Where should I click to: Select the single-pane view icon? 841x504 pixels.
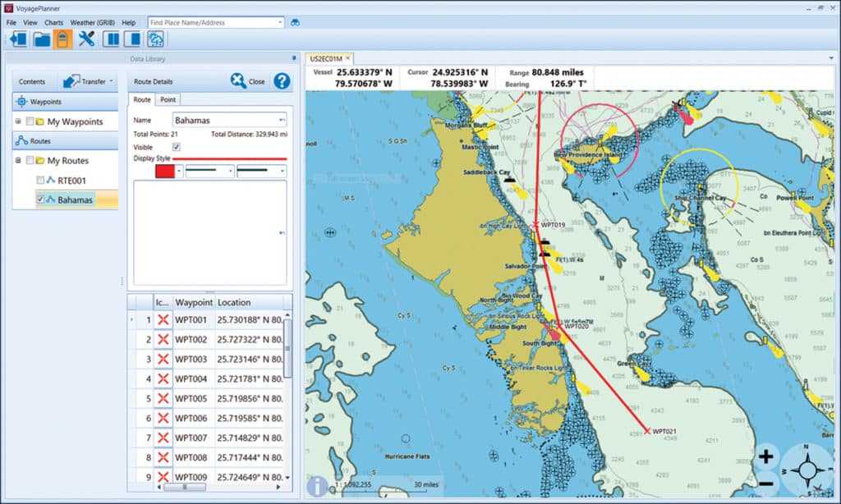coord(132,39)
